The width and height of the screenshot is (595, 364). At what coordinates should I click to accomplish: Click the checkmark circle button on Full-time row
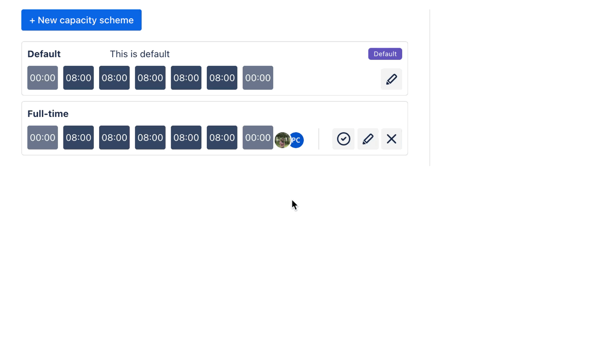[x=343, y=139]
